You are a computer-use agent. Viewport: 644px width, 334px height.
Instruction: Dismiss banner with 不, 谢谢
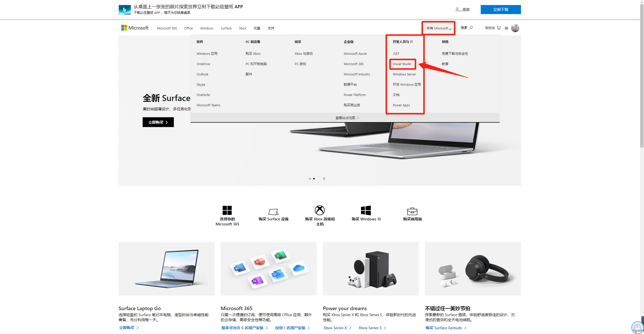pos(462,10)
